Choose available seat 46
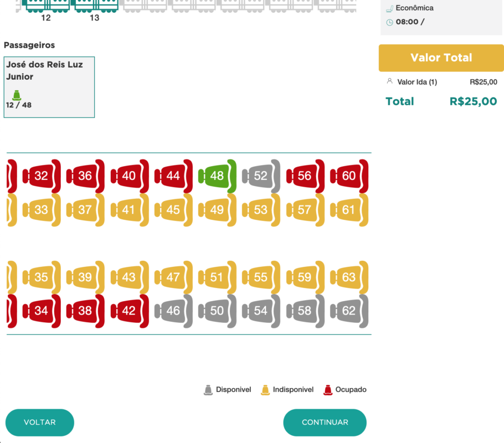Screen dimensions: 504x443 [173, 311]
